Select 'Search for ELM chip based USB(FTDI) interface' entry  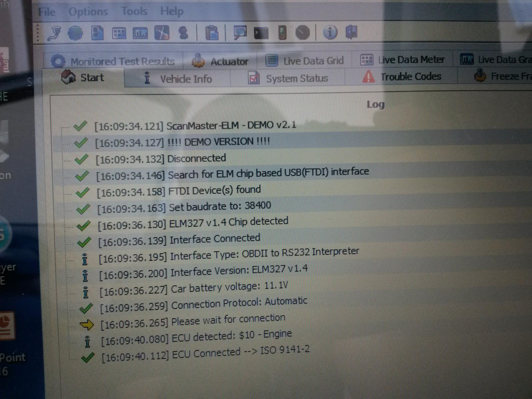click(x=232, y=174)
